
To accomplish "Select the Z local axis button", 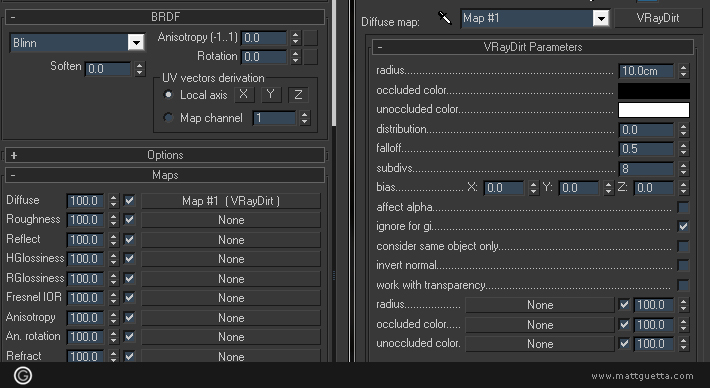I will click(298, 95).
